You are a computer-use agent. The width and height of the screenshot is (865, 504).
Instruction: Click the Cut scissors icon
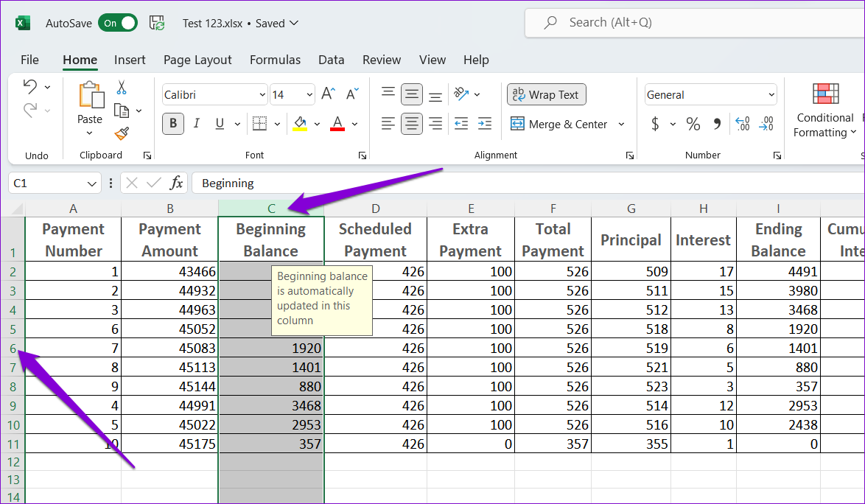point(122,87)
